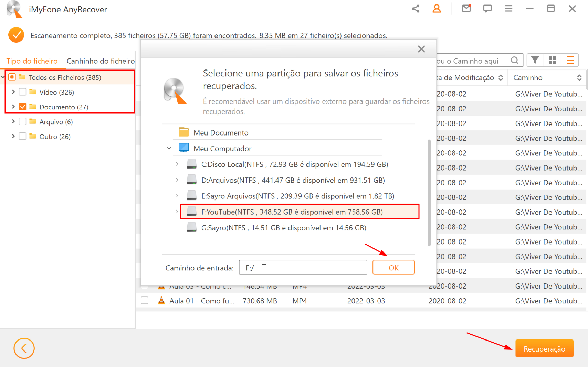Uncheck the Documento (27) checkbox
The height and width of the screenshot is (367, 588).
pyautogui.click(x=23, y=107)
